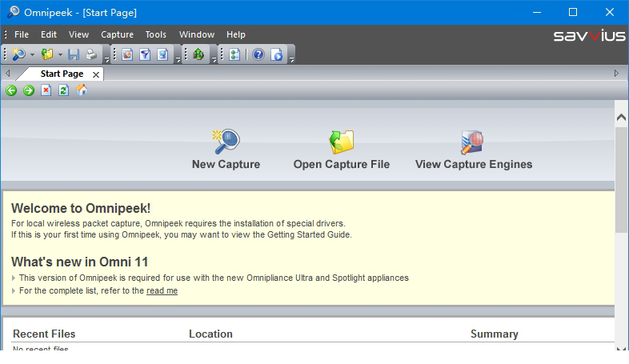Click the Save icon in the toolbar
This screenshot has height=364, width=629.
pos(74,54)
